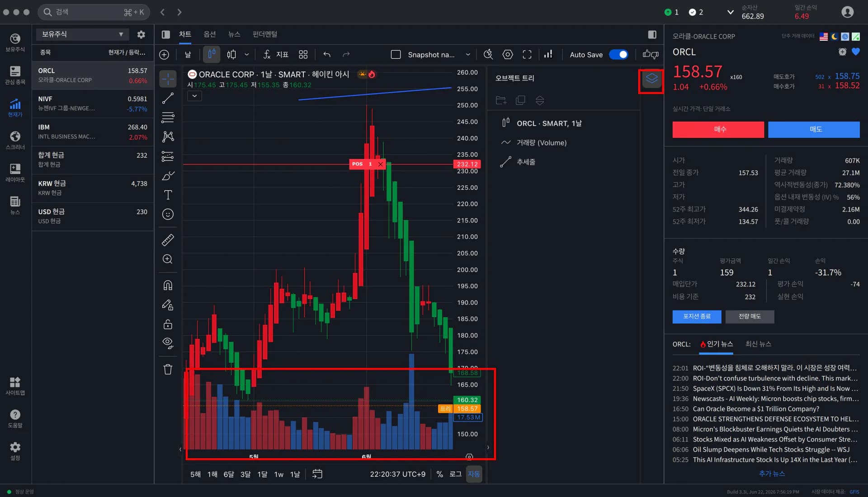Open the 날 interval selector
Image resolution: width=868 pixels, height=497 pixels.
(x=188, y=55)
